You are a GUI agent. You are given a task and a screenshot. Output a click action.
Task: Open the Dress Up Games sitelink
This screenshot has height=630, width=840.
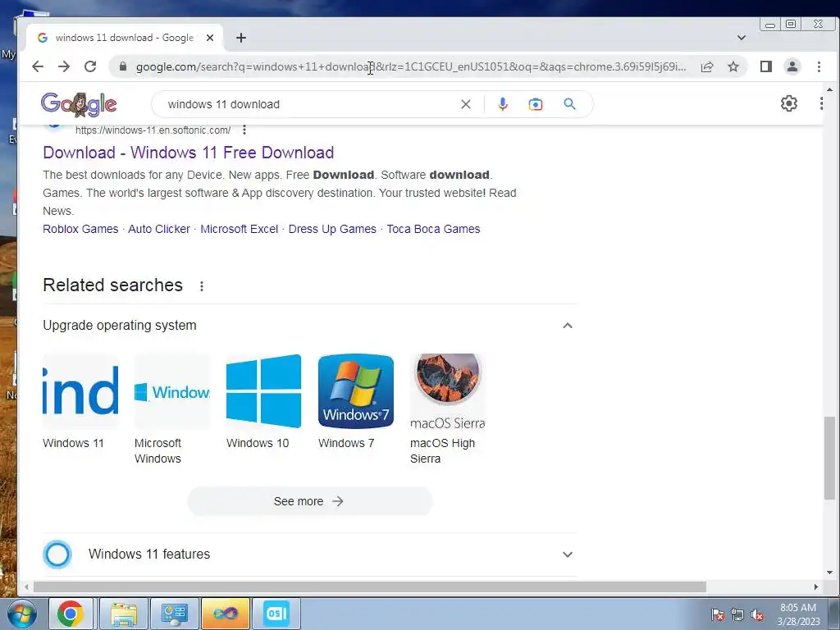click(333, 230)
